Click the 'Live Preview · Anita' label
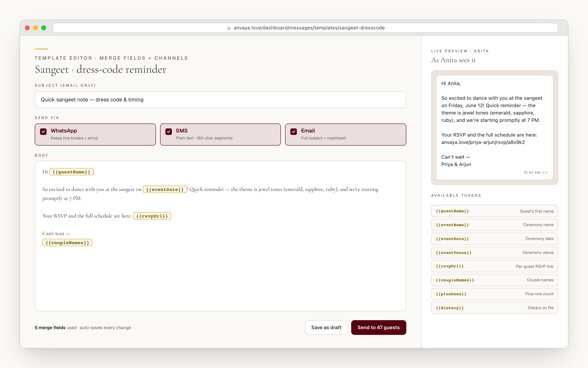Viewport: 588px width, 368px height. pyautogui.click(x=460, y=51)
